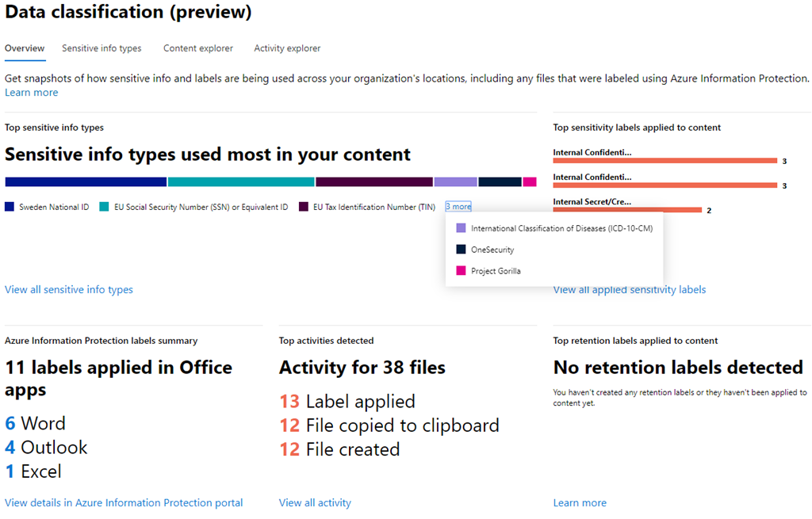Go to the Activity explorer tab

coord(287,48)
